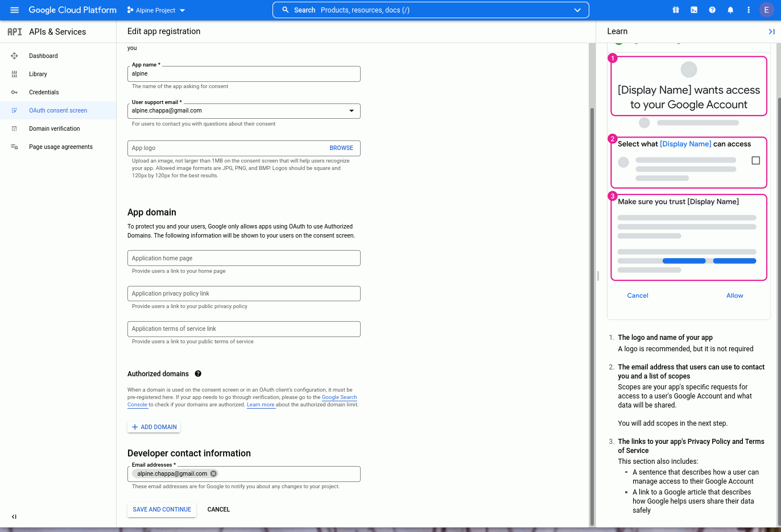
Task: Expand the search bar dropdown chevron
Action: 577,10
